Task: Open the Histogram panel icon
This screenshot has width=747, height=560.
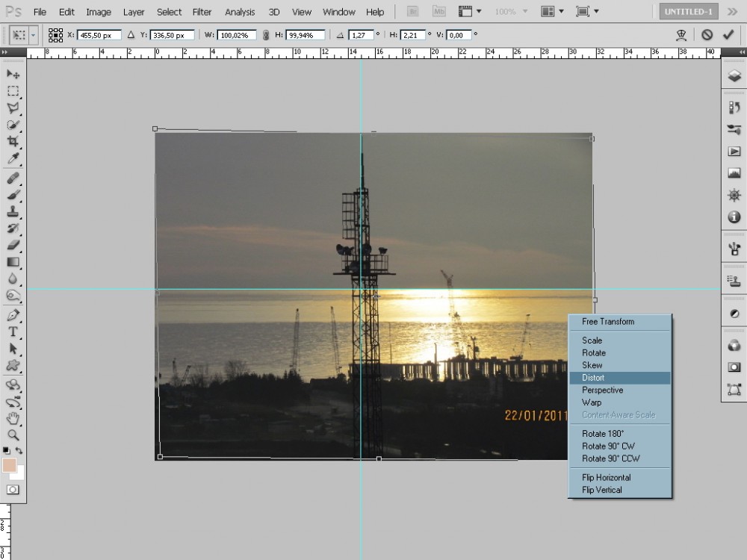Action: 734,173
